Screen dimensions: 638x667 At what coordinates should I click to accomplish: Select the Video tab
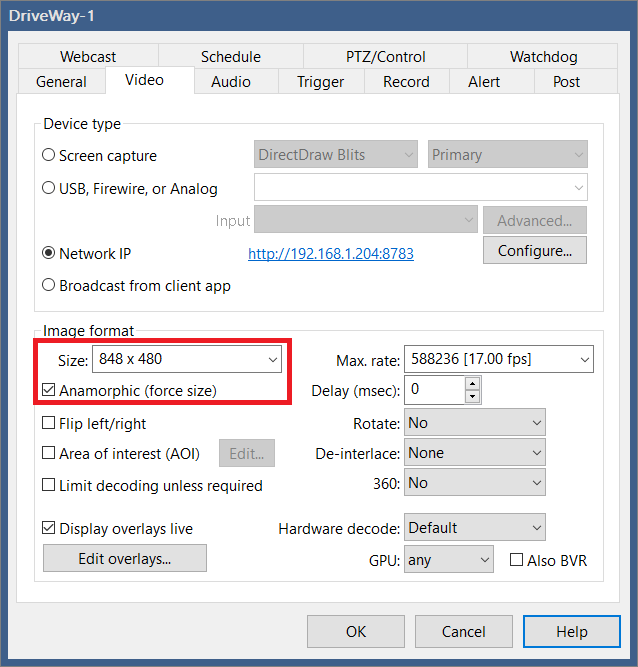pos(150,80)
